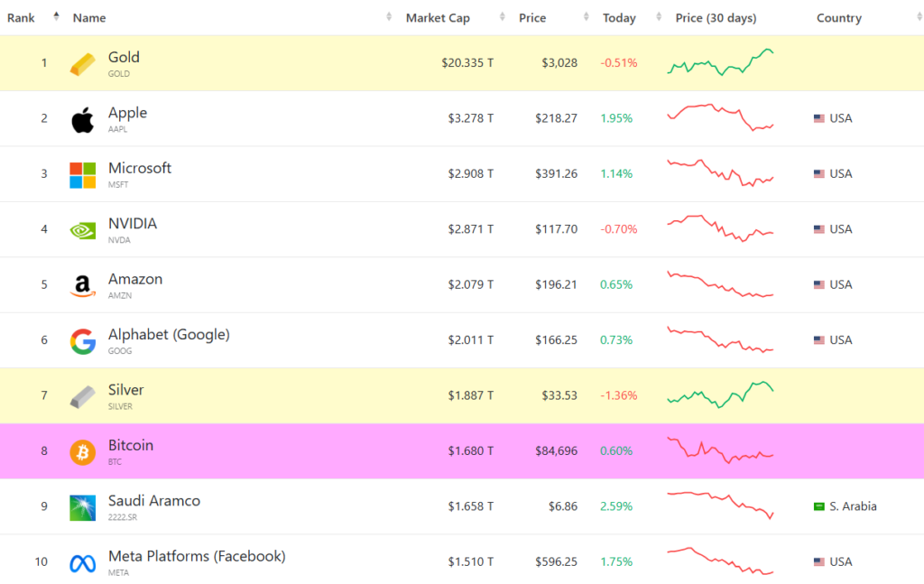The height and width of the screenshot is (584, 924).
Task: Open the Alphabet (Google) link
Action: click(169, 334)
